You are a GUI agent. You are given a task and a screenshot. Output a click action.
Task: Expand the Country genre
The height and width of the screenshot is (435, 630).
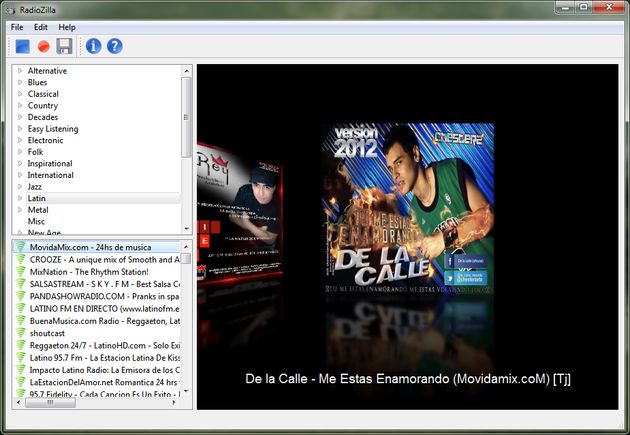coord(20,106)
